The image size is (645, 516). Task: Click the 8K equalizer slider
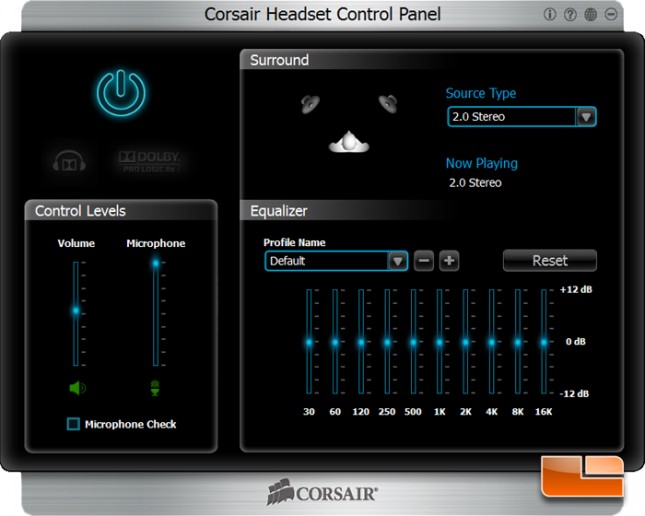click(x=518, y=342)
